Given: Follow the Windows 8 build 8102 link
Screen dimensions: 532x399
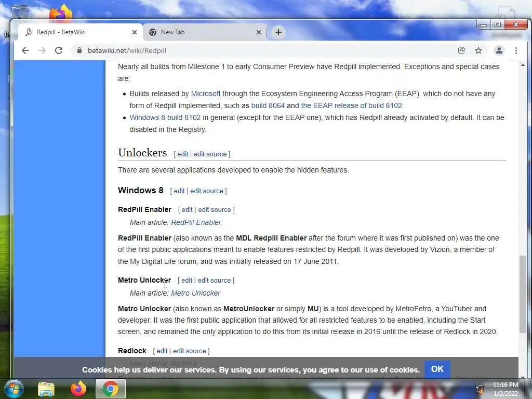Looking at the screenshot, I should coord(165,117).
